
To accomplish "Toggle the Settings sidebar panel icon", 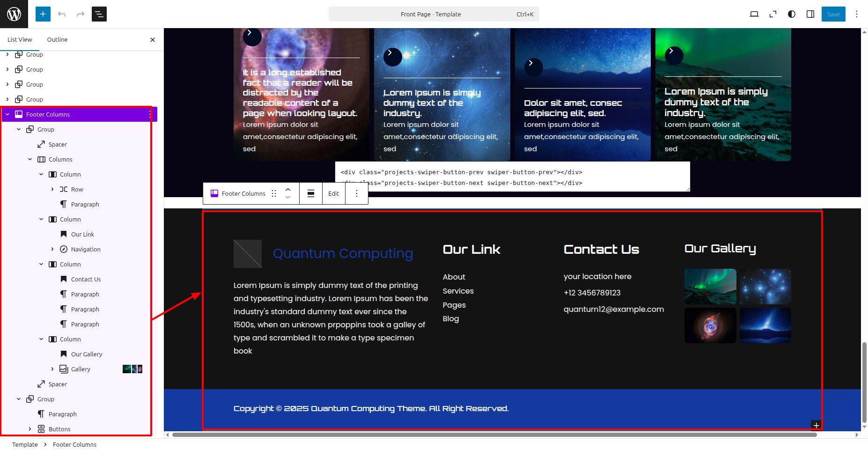I will [x=810, y=14].
